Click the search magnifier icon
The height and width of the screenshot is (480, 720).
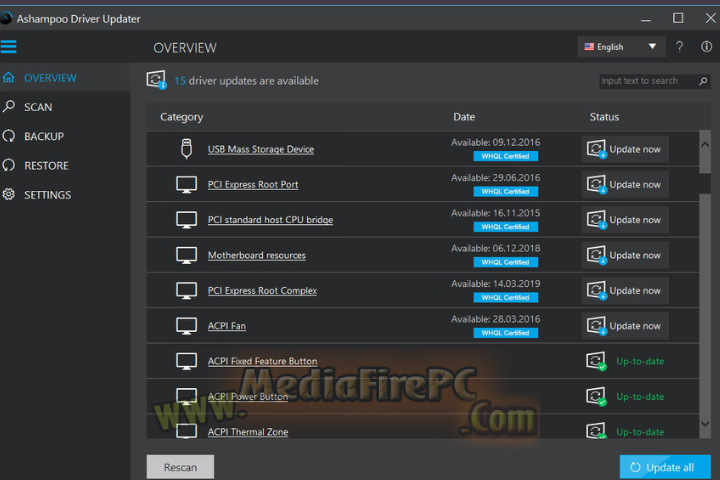703,81
